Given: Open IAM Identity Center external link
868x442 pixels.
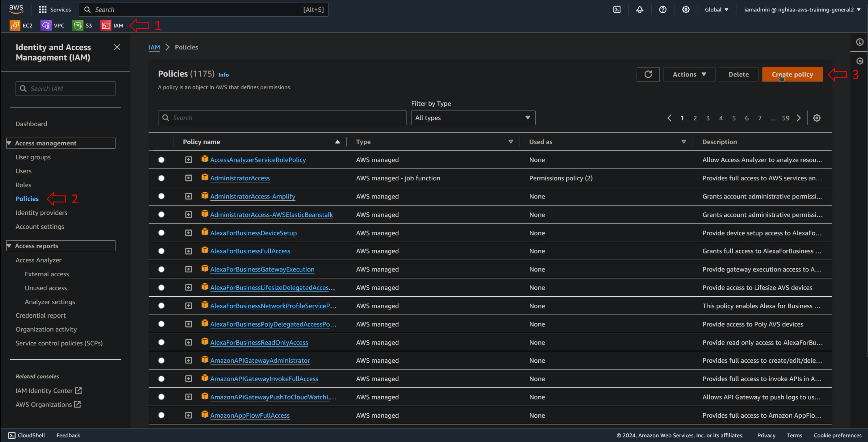Looking at the screenshot, I should (x=49, y=390).
